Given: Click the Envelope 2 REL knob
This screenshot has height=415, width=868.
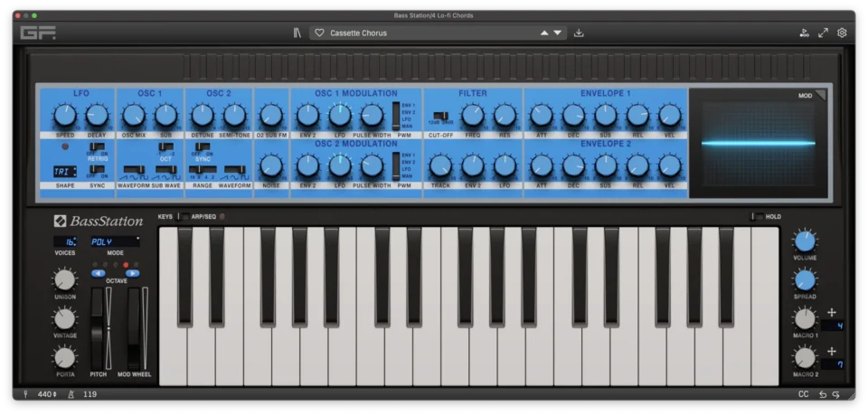Looking at the screenshot, I should (637, 166).
